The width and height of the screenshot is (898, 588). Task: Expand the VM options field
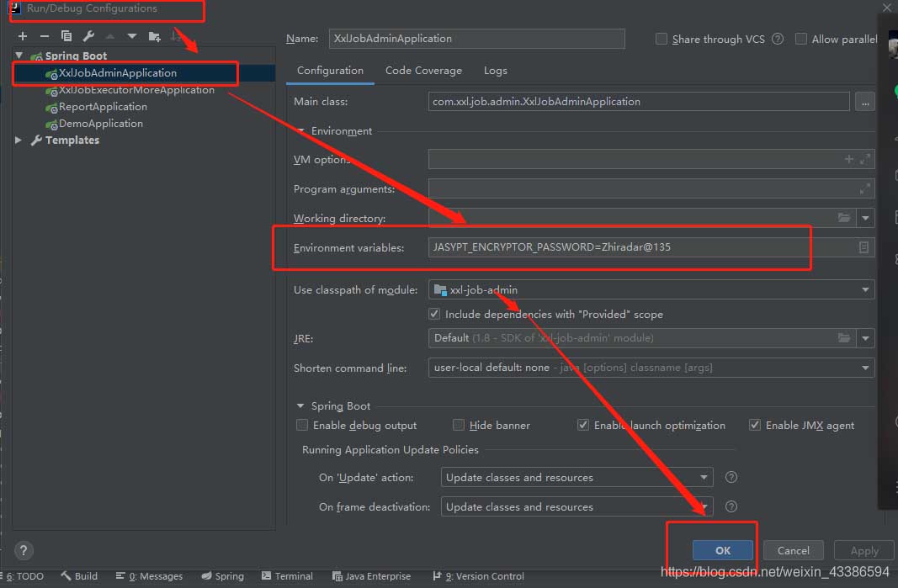865,159
